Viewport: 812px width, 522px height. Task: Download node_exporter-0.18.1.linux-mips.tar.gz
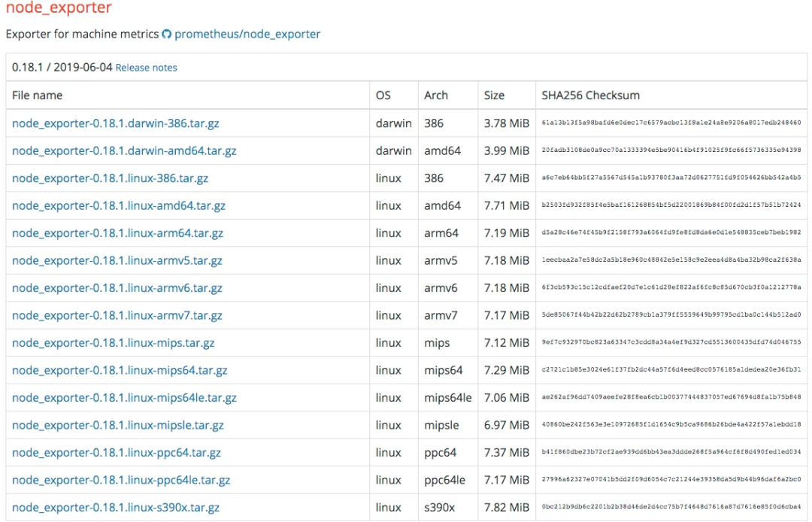click(114, 343)
